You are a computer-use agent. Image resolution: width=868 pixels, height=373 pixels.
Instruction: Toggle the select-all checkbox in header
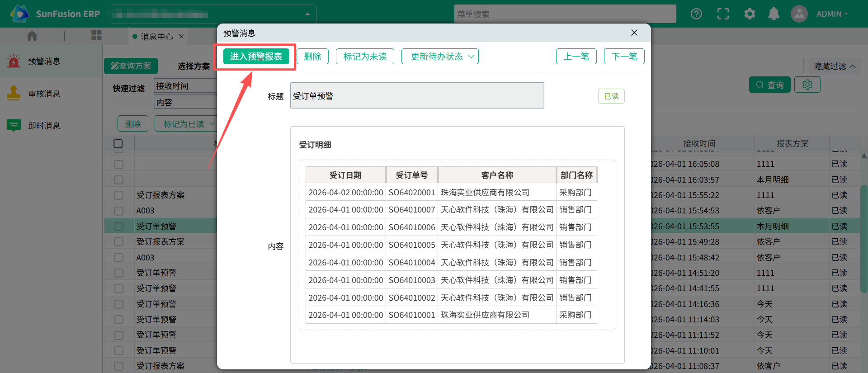point(118,144)
